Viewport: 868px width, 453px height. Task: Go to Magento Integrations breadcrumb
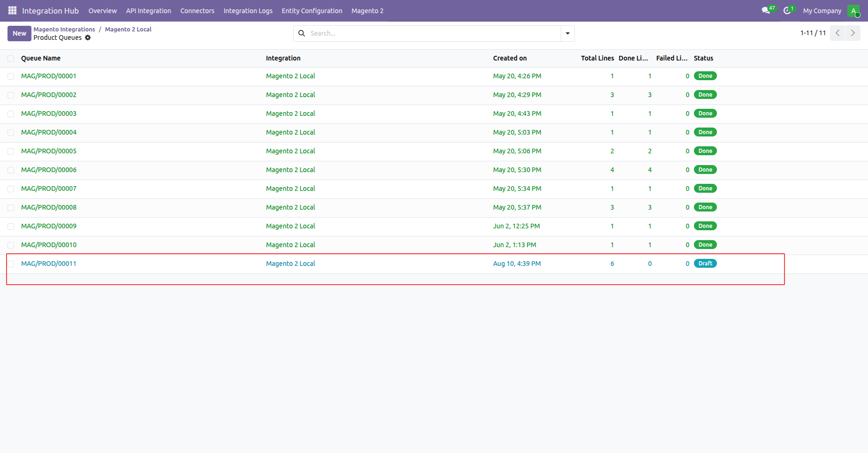[64, 29]
